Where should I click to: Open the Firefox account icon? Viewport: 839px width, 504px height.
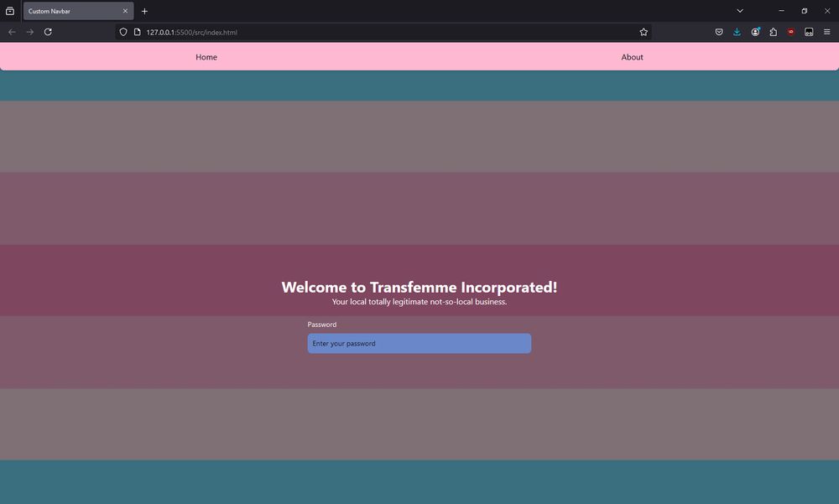(x=755, y=32)
